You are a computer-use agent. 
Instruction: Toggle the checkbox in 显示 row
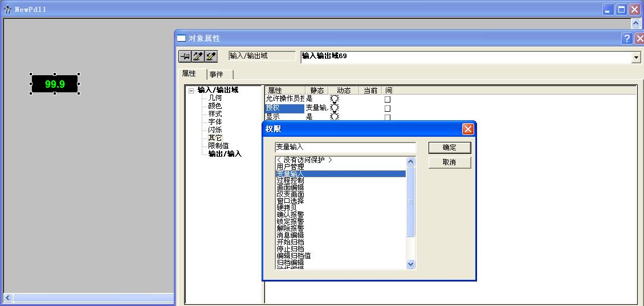point(388,117)
